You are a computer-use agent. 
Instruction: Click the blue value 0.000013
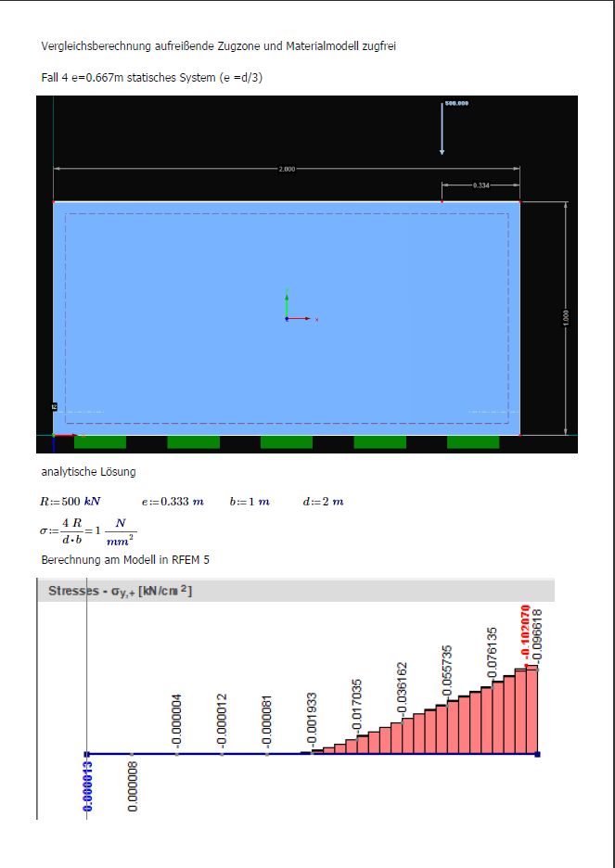(88, 786)
